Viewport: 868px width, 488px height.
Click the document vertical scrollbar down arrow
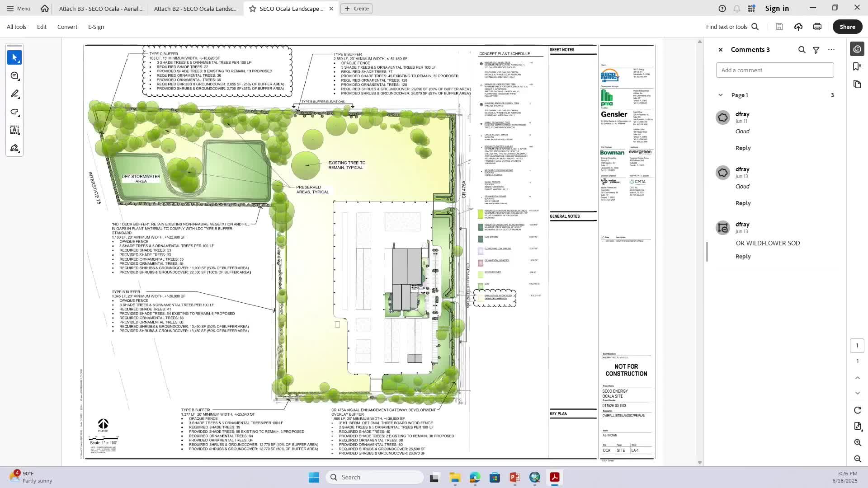click(x=699, y=462)
